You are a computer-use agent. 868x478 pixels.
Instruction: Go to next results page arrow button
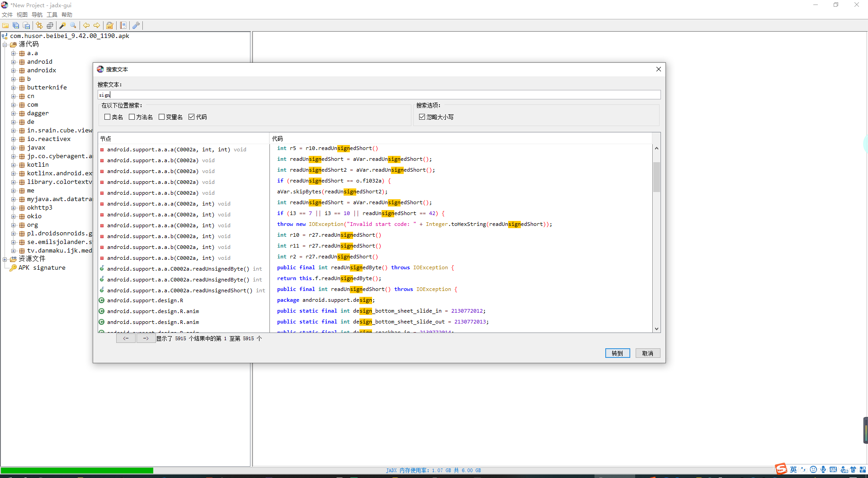tap(146, 338)
